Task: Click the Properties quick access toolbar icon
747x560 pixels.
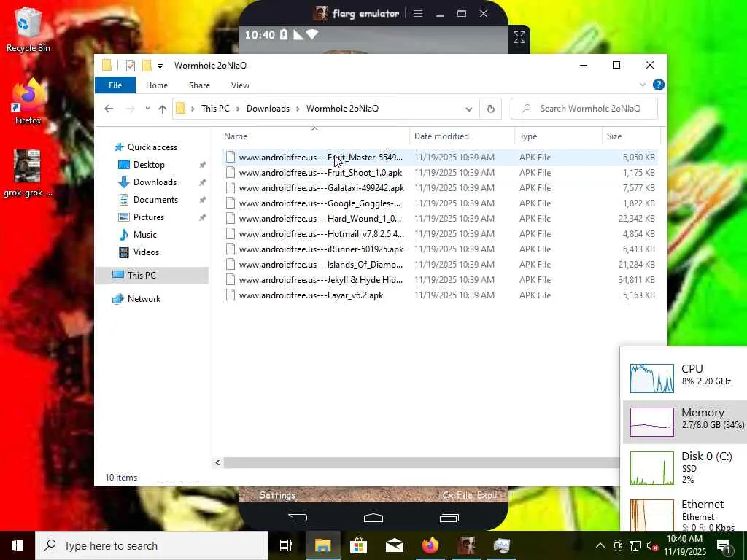Action: click(x=131, y=65)
